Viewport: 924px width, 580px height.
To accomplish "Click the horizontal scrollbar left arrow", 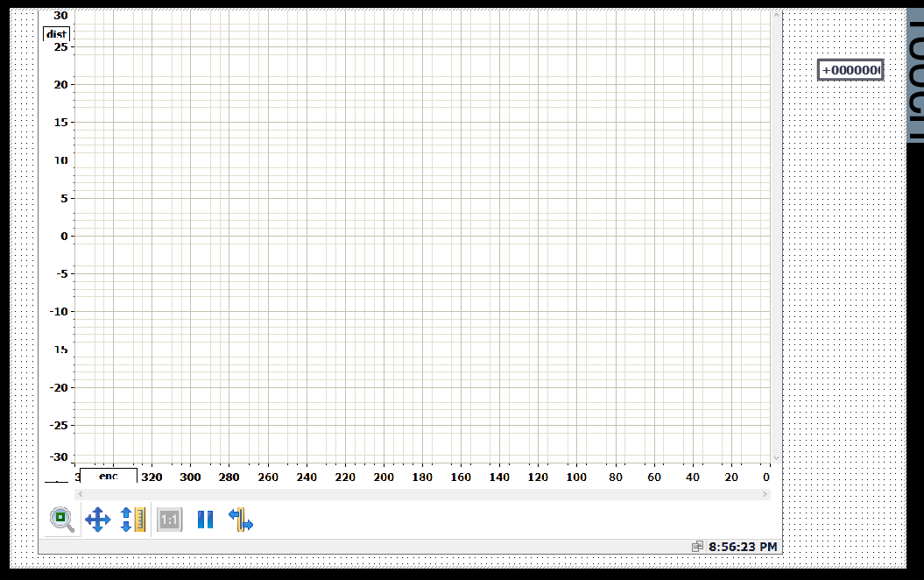I will click(x=81, y=494).
